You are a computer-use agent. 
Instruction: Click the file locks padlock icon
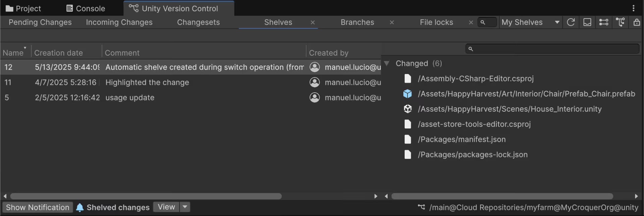pos(636,22)
